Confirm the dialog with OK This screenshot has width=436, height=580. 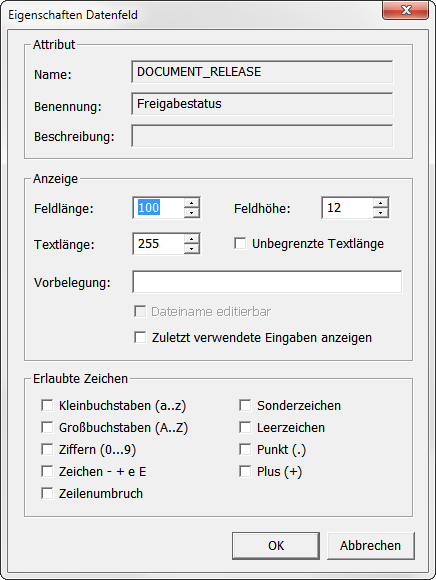pyautogui.click(x=276, y=546)
